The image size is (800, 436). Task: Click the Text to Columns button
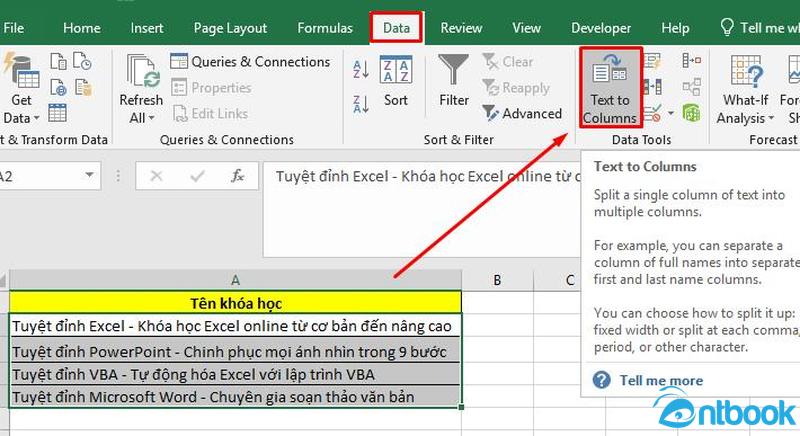[610, 88]
